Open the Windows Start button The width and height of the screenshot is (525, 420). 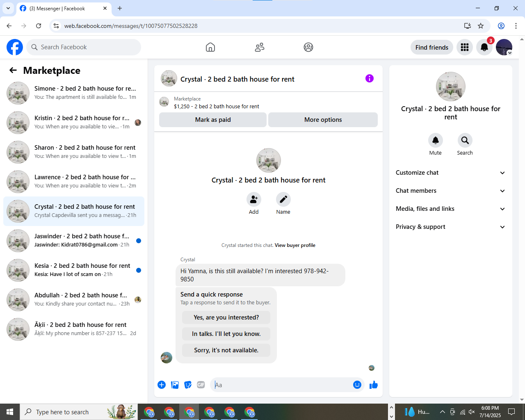coord(10,412)
